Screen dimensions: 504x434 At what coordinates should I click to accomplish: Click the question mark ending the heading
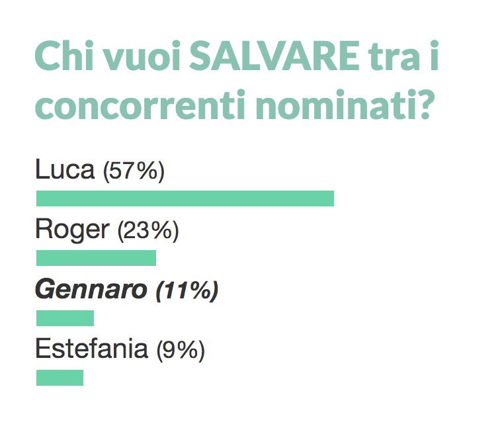tap(423, 105)
